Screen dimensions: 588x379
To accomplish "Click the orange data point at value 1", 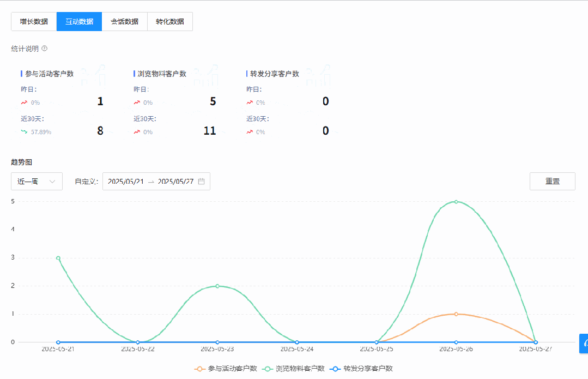I will click(x=456, y=314).
